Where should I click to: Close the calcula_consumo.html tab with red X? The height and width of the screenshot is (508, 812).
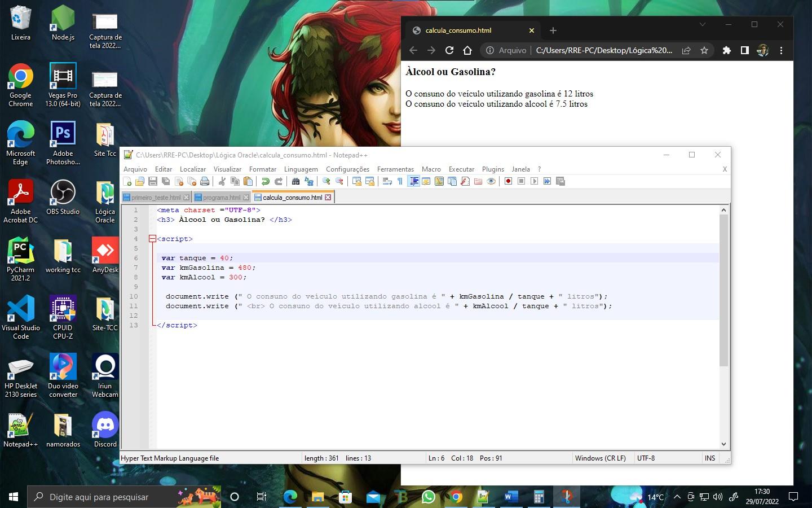coord(328,198)
